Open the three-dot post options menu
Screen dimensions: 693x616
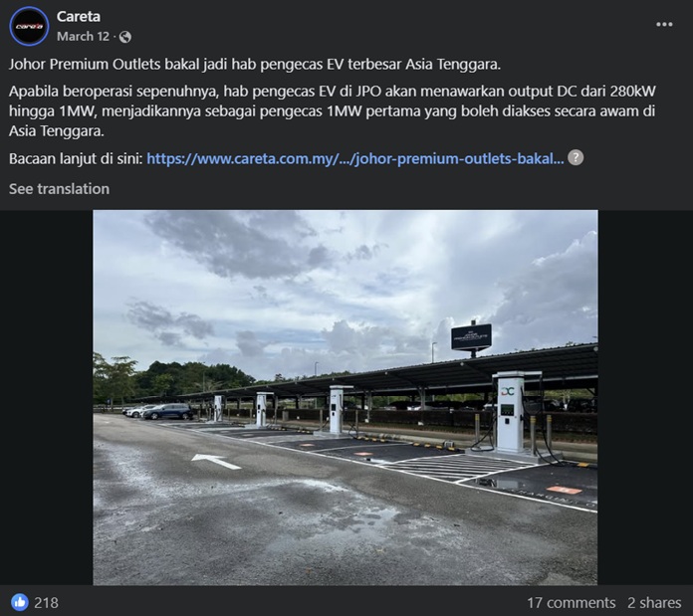(x=664, y=24)
